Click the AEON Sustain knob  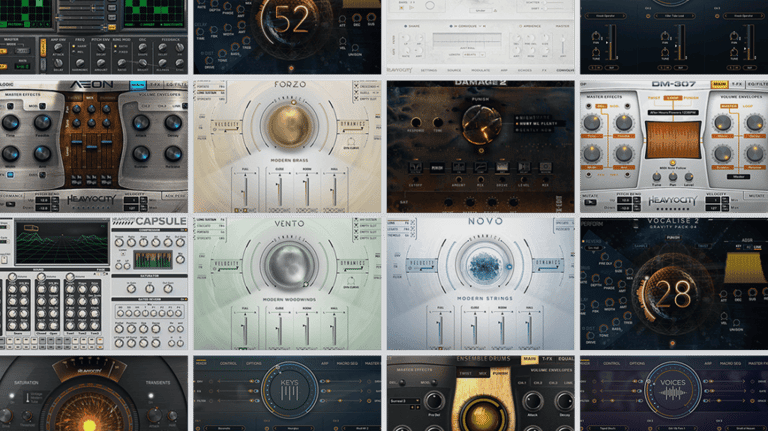142,154
